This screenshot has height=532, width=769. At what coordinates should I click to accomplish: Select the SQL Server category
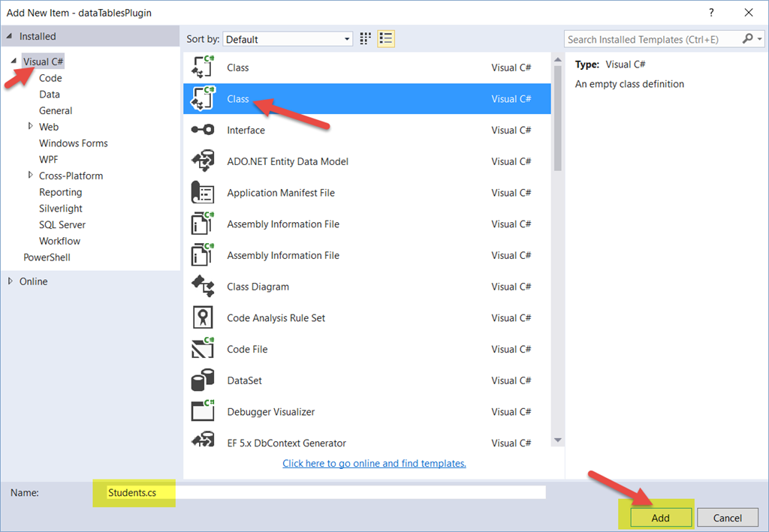point(62,224)
